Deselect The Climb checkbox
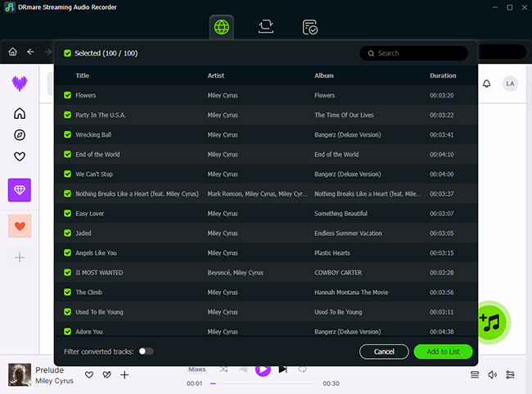Viewport: 532px width, 394px height. 67,292
